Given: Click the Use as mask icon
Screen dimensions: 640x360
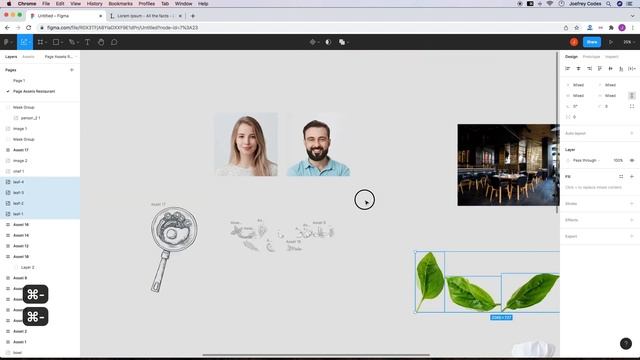Looking at the screenshot, I should (x=328, y=42).
